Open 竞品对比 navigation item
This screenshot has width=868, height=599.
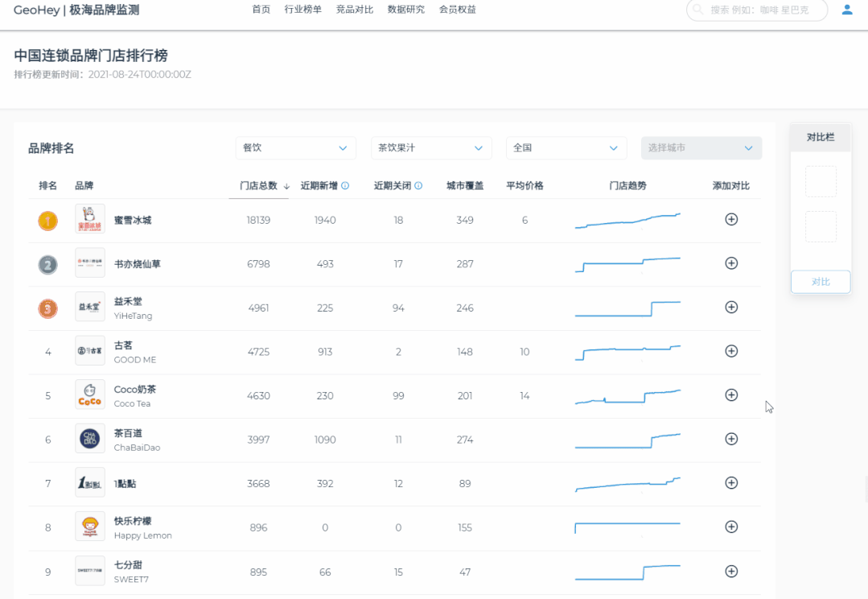pyautogui.click(x=354, y=10)
